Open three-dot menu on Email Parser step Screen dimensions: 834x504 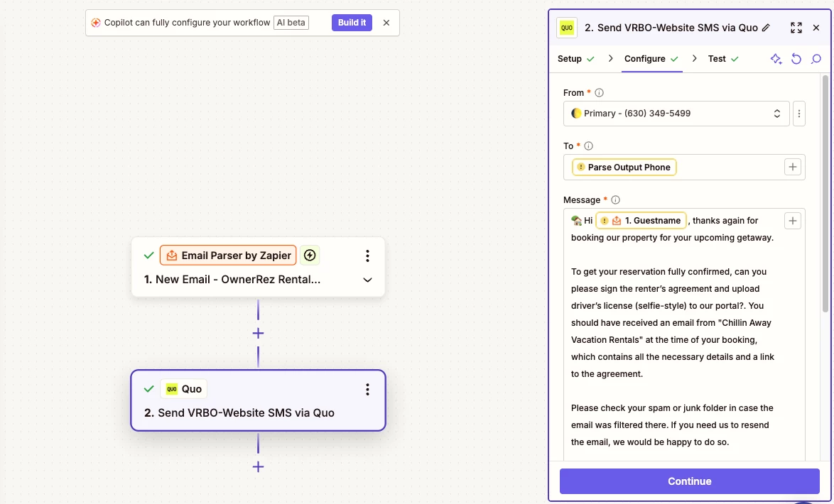(367, 256)
